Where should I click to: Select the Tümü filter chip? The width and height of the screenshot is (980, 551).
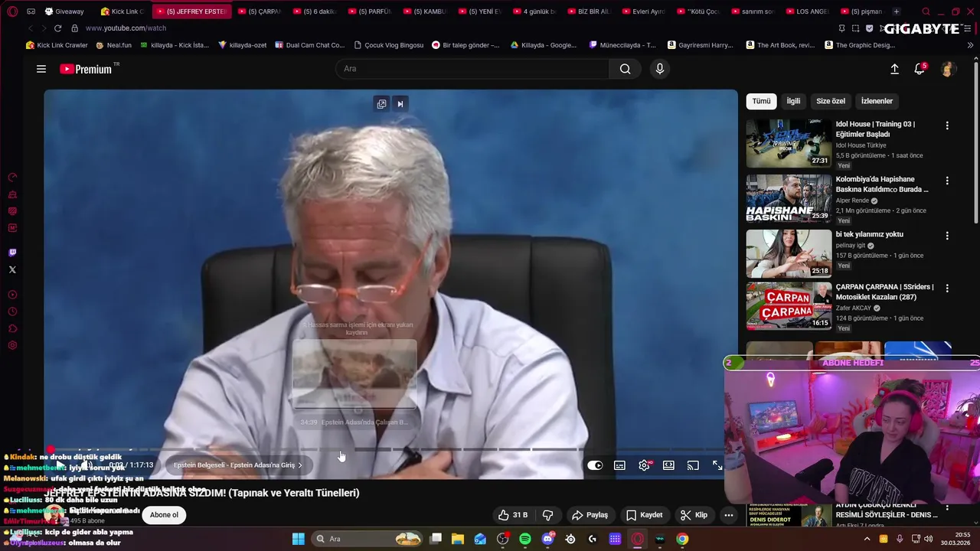[x=761, y=101]
